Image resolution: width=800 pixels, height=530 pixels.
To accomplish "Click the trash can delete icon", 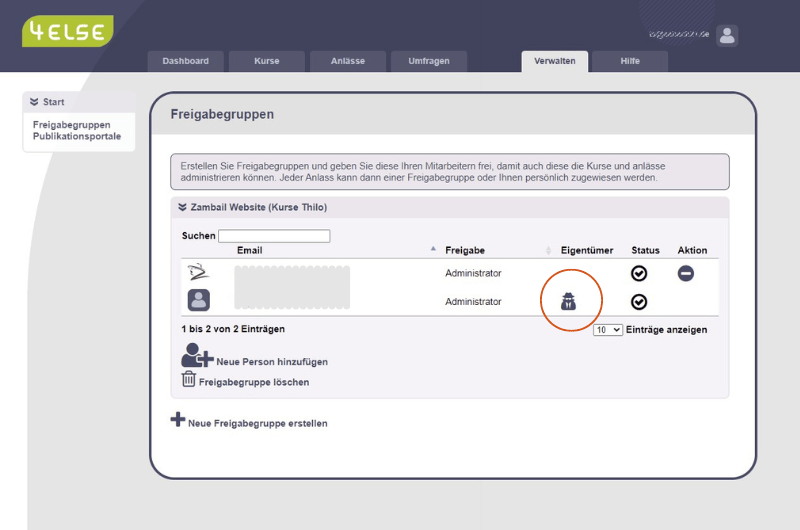I will tap(189, 379).
